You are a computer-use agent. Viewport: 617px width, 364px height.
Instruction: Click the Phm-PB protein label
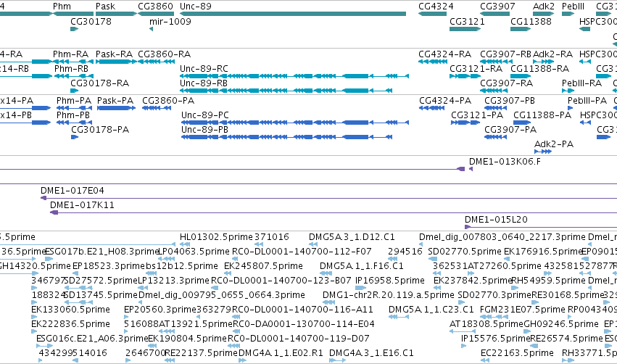coord(73,115)
